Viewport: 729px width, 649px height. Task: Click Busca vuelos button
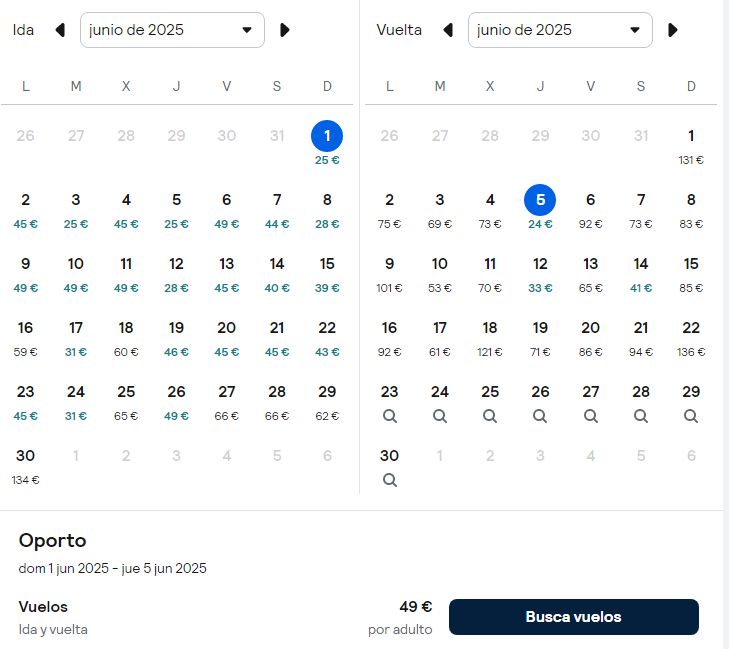[x=574, y=617]
